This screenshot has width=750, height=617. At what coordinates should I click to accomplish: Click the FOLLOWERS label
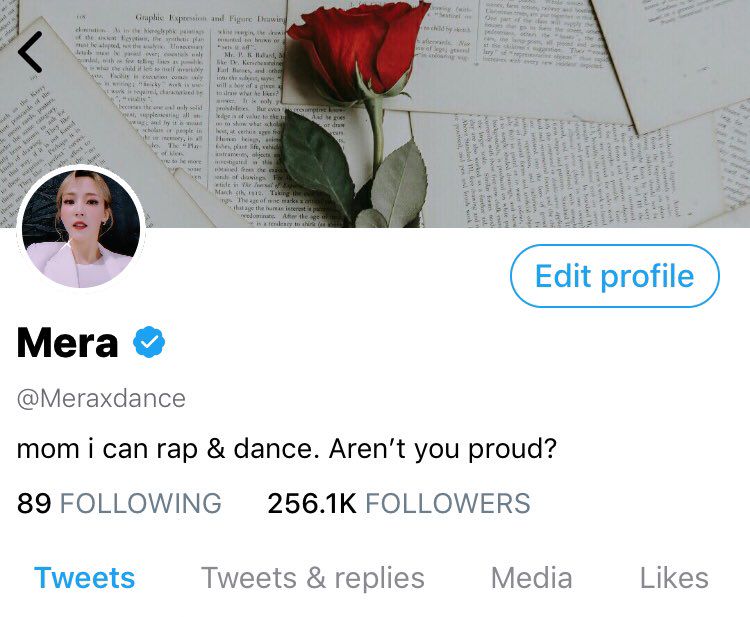click(448, 503)
